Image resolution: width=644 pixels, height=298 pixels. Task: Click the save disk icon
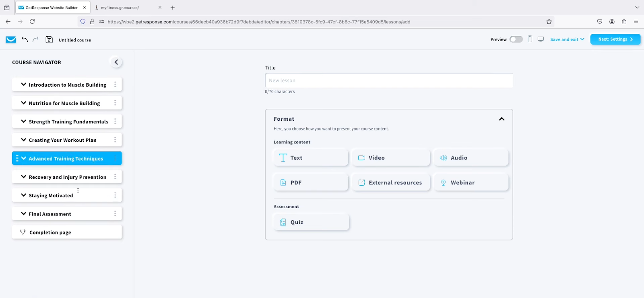(49, 39)
